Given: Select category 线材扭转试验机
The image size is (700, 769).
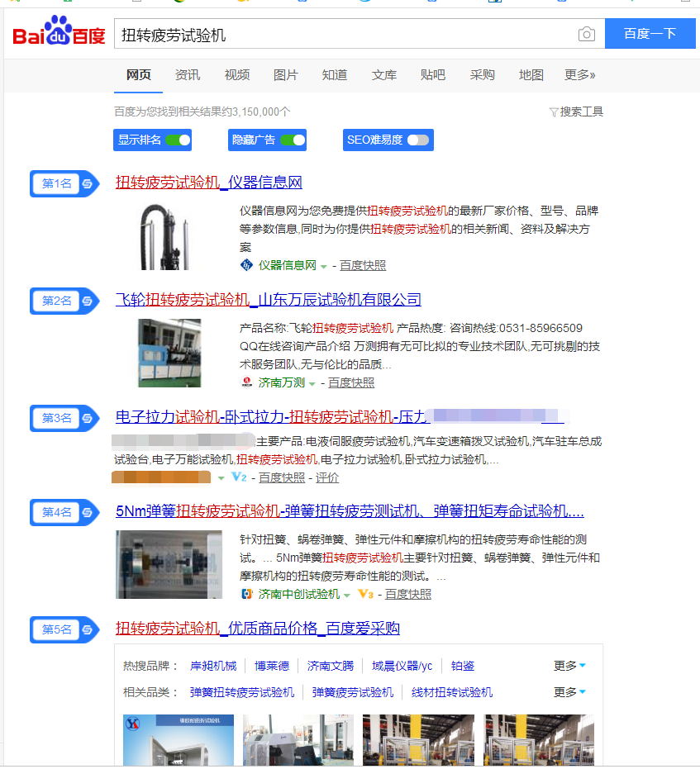Looking at the screenshot, I should (x=452, y=692).
